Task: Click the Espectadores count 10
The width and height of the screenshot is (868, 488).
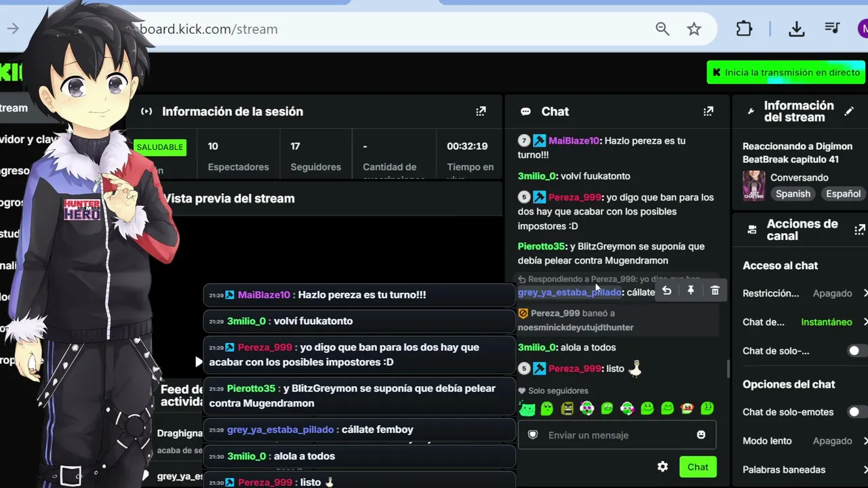Action: click(213, 146)
